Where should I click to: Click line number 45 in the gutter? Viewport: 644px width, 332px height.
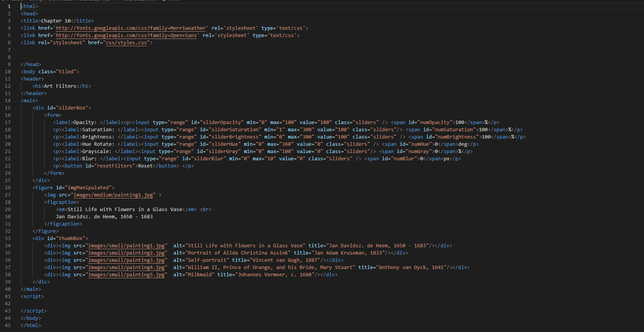tap(8, 326)
